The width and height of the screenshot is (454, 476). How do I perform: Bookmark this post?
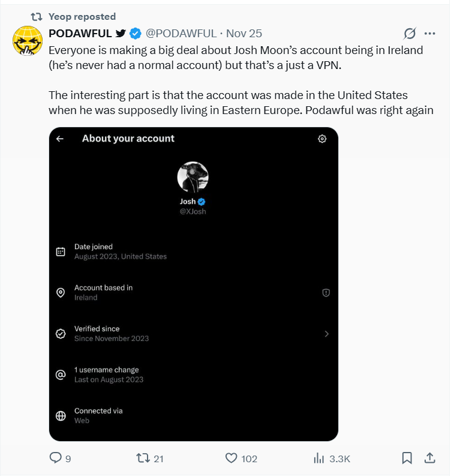click(x=407, y=458)
